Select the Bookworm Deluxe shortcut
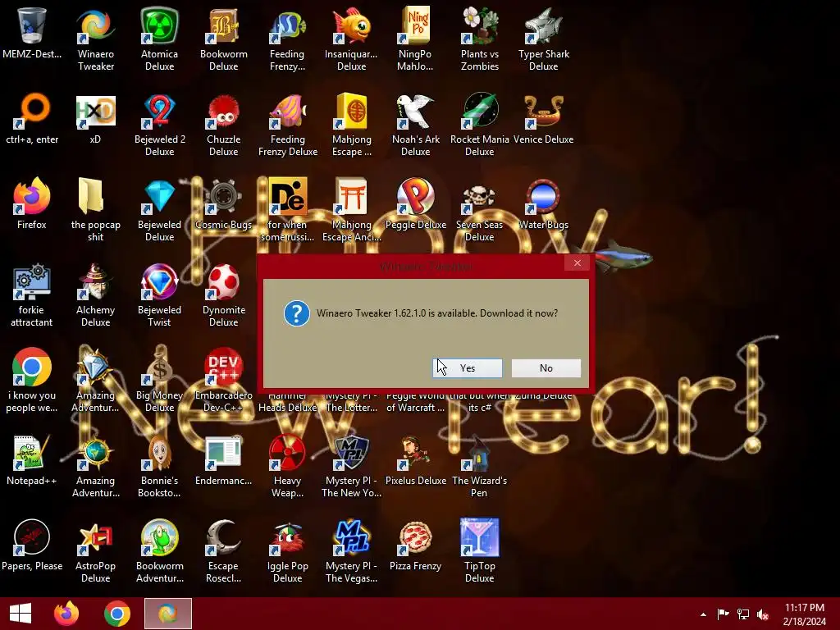 click(x=224, y=38)
